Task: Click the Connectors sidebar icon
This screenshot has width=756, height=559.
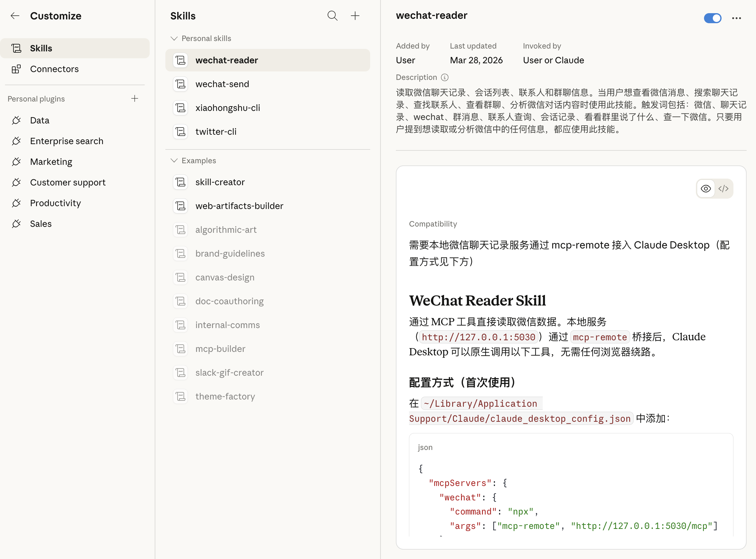Action: (16, 69)
